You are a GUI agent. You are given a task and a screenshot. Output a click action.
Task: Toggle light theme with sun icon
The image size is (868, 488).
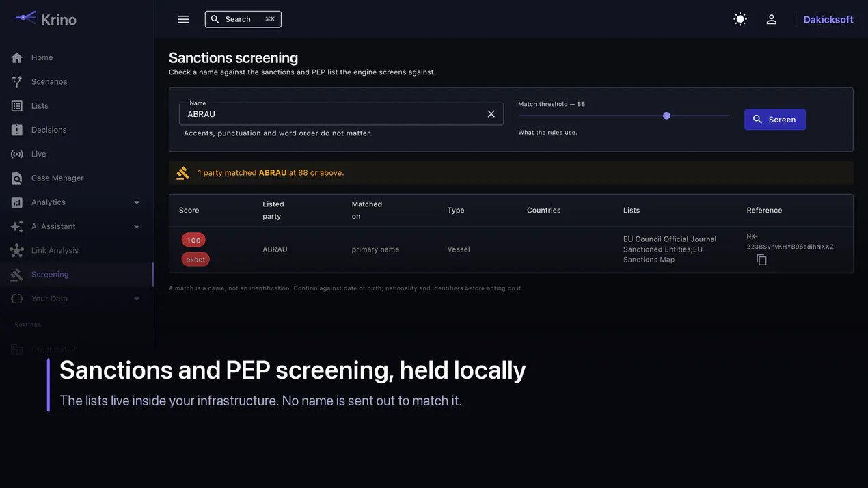[740, 19]
